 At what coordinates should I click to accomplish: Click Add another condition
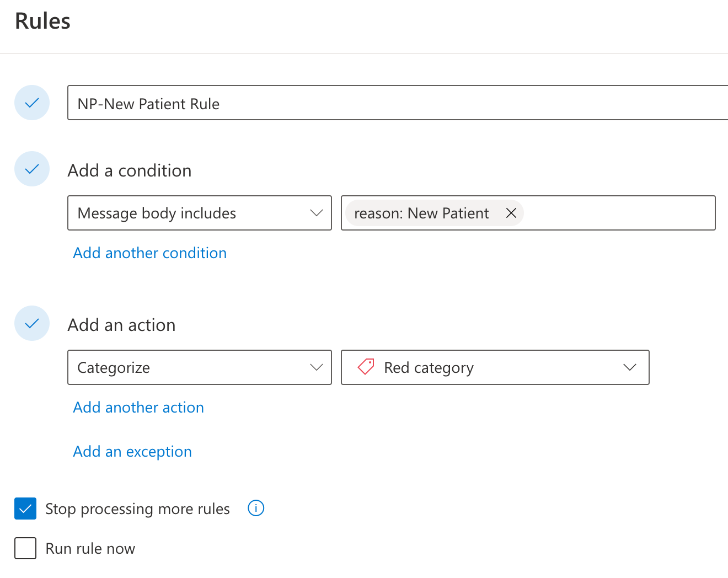point(149,253)
